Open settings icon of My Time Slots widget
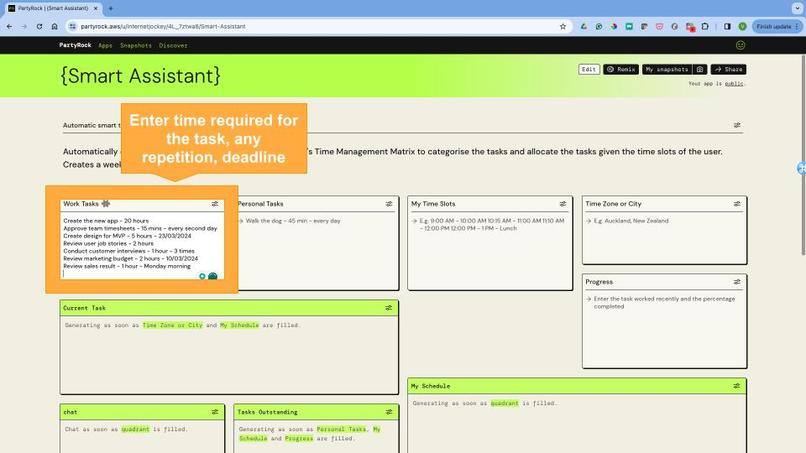The width and height of the screenshot is (806, 453). click(x=563, y=204)
